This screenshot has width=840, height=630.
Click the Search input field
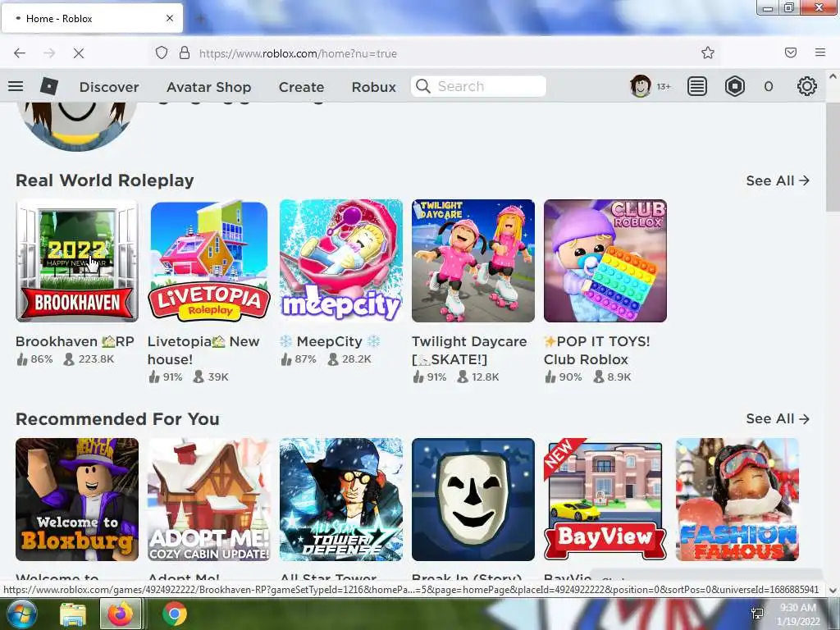click(x=478, y=86)
